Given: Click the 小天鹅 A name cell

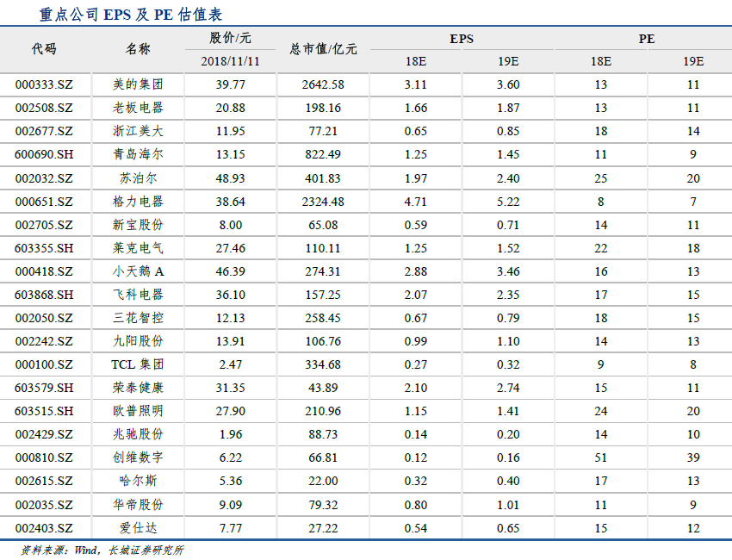Looking at the screenshot, I should point(138,271).
